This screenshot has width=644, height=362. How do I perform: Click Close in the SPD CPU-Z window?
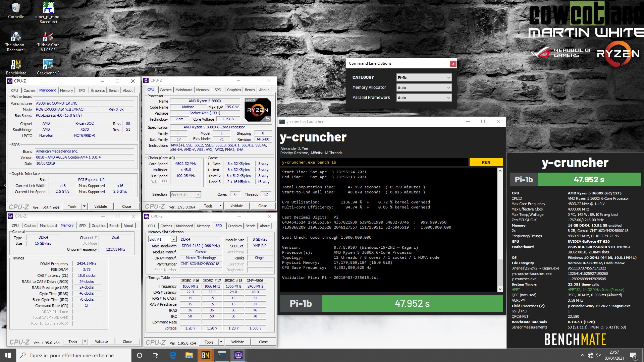(x=263, y=342)
